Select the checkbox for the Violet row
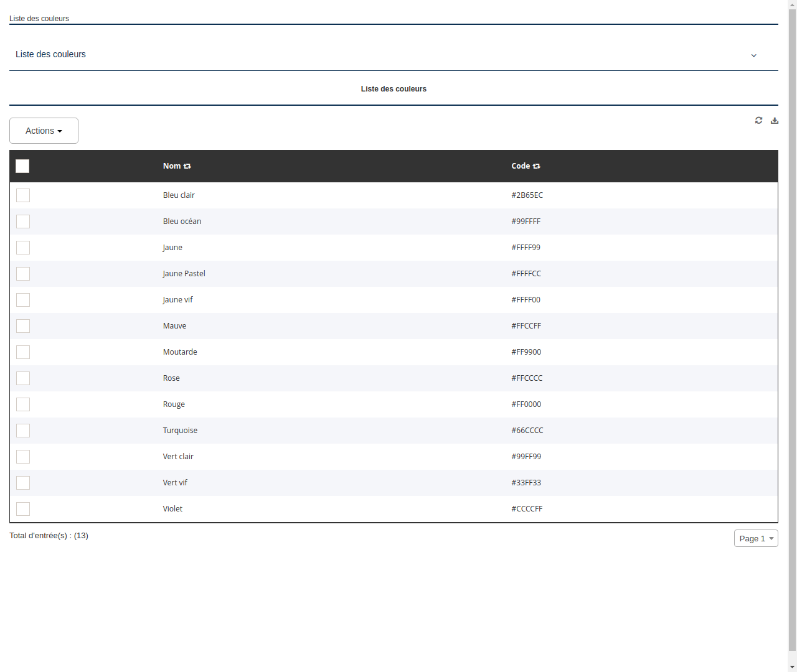The width and height of the screenshot is (797, 672). click(x=23, y=508)
